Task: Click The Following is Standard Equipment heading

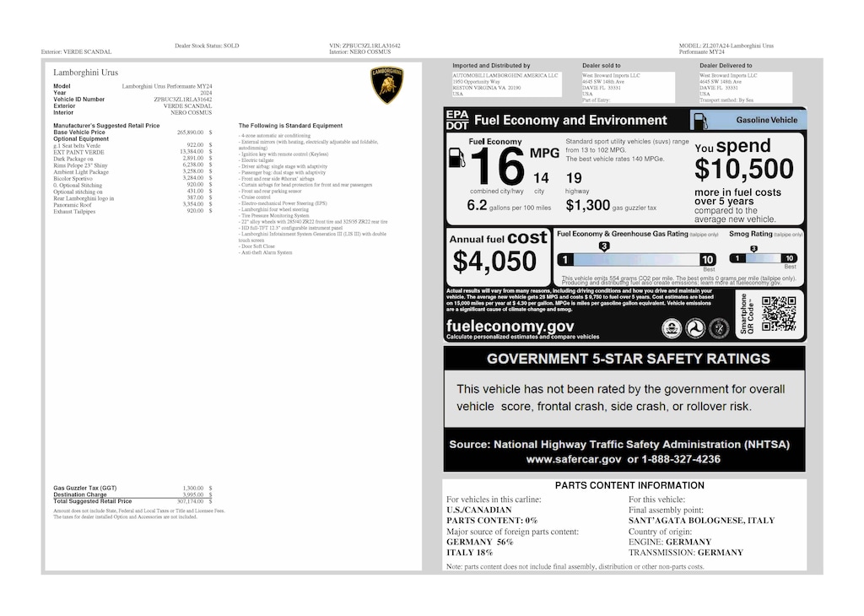Action: (290, 126)
